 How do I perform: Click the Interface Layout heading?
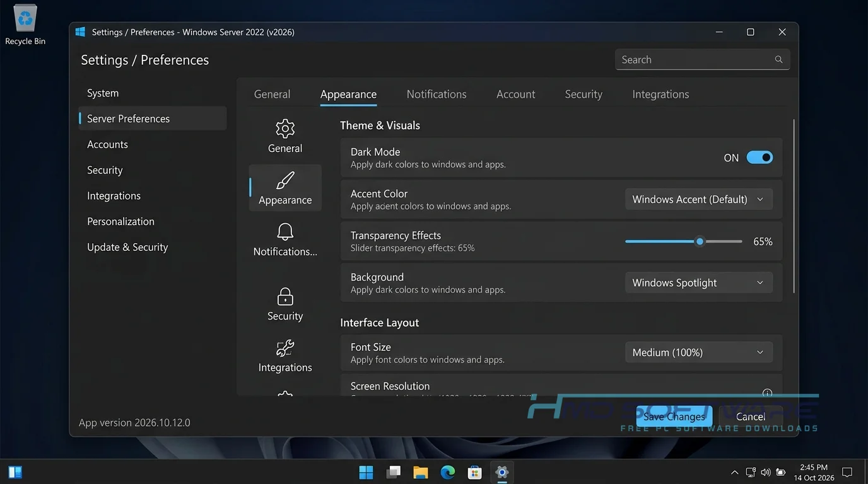tap(379, 323)
